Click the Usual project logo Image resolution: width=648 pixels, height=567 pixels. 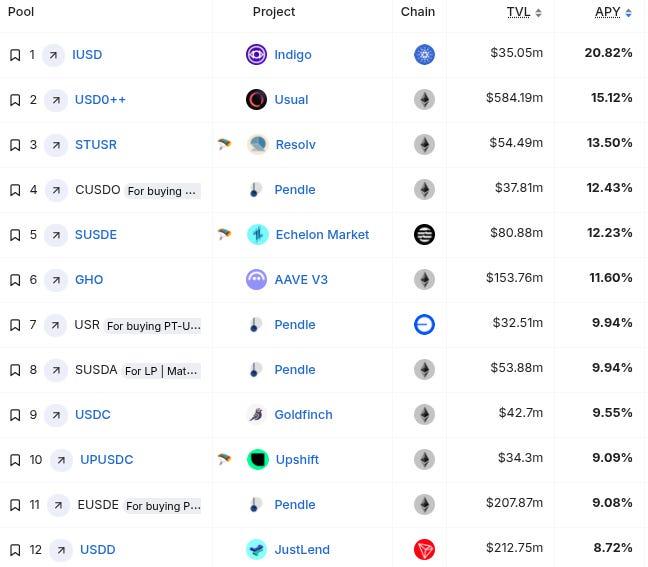coord(257,100)
